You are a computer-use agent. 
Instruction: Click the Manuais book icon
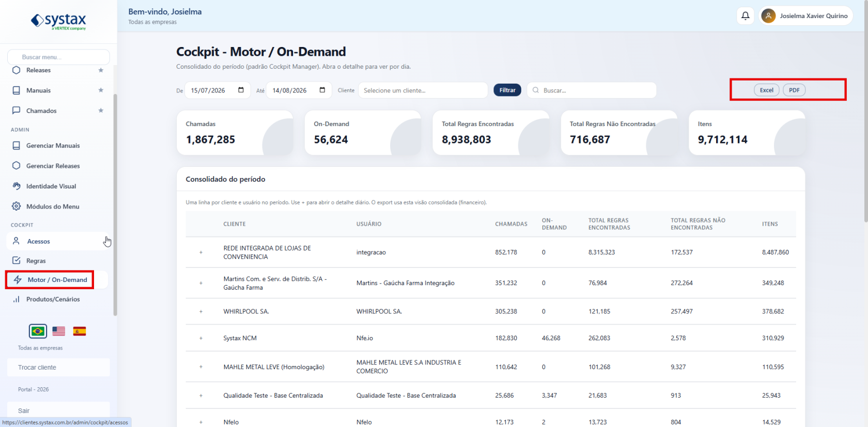17,90
